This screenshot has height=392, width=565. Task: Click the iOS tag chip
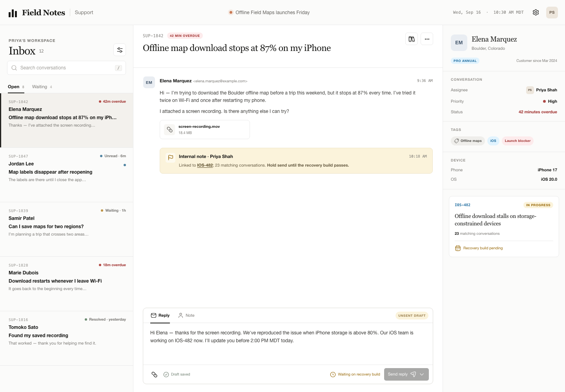[493, 141]
